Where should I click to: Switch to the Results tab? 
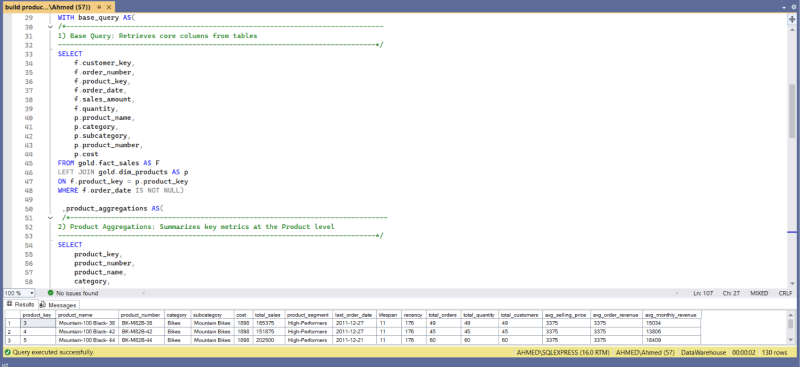point(20,304)
